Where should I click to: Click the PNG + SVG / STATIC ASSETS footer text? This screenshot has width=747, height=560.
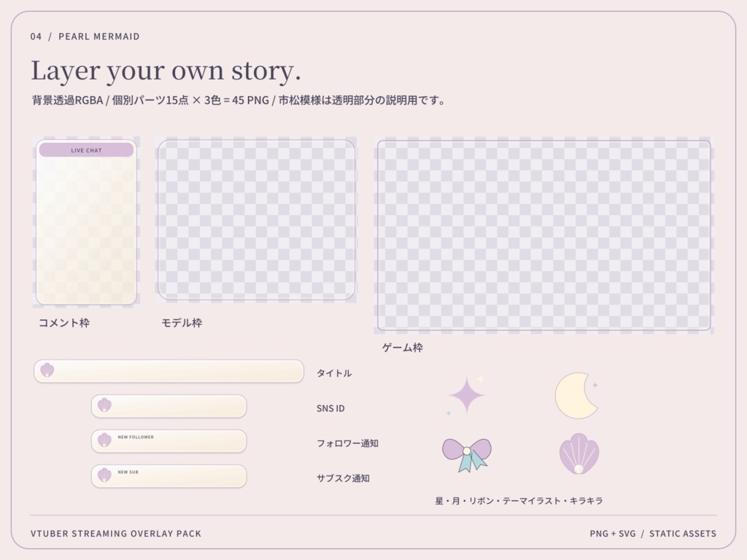pyautogui.click(x=653, y=534)
